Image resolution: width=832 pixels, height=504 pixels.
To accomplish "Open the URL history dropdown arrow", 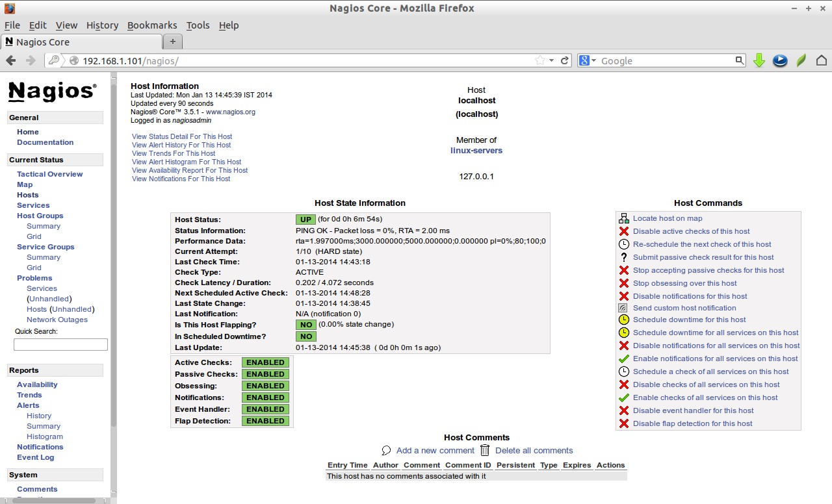I will tap(551, 60).
